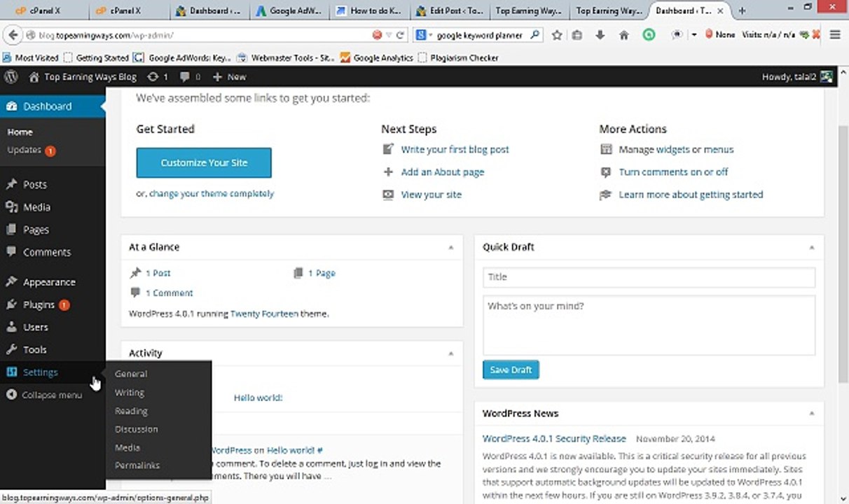Viewport: 849px width, 504px height.
Task: Open a new browser tab with plus
Action: pos(743,10)
